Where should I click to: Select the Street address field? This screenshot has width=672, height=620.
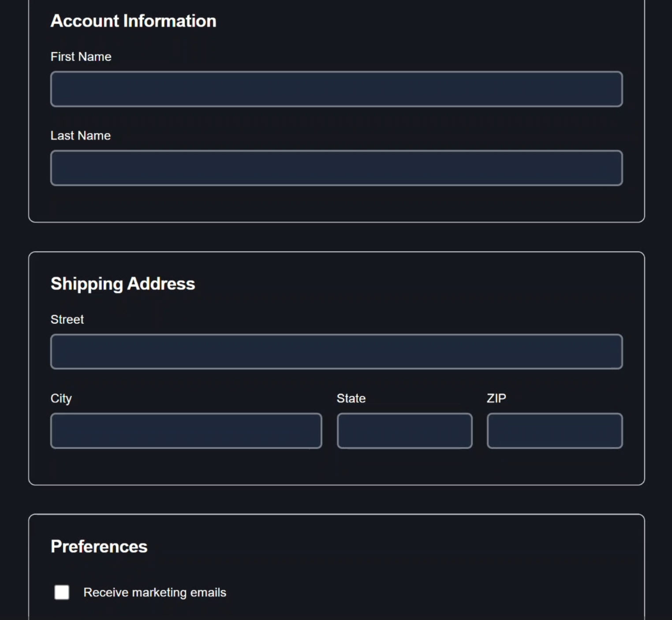pos(336,351)
